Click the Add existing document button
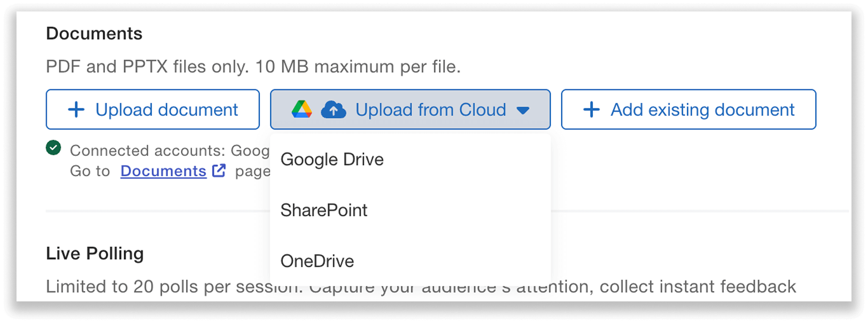 (688, 109)
